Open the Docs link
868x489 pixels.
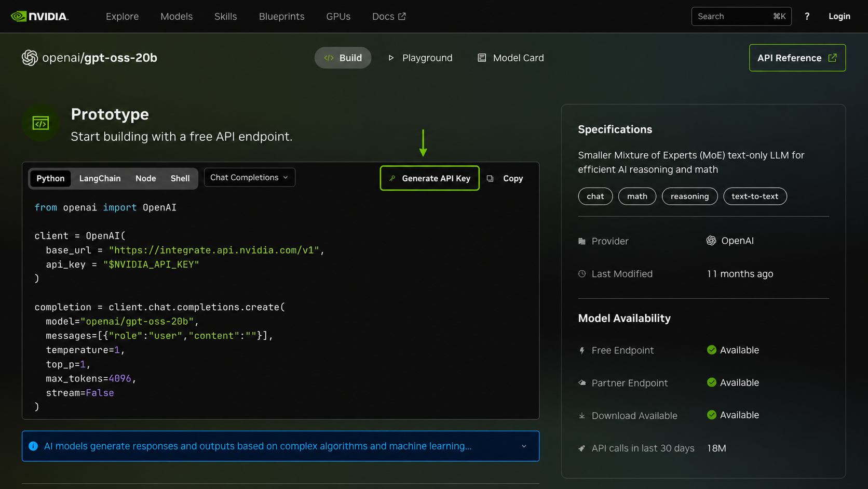pyautogui.click(x=389, y=17)
